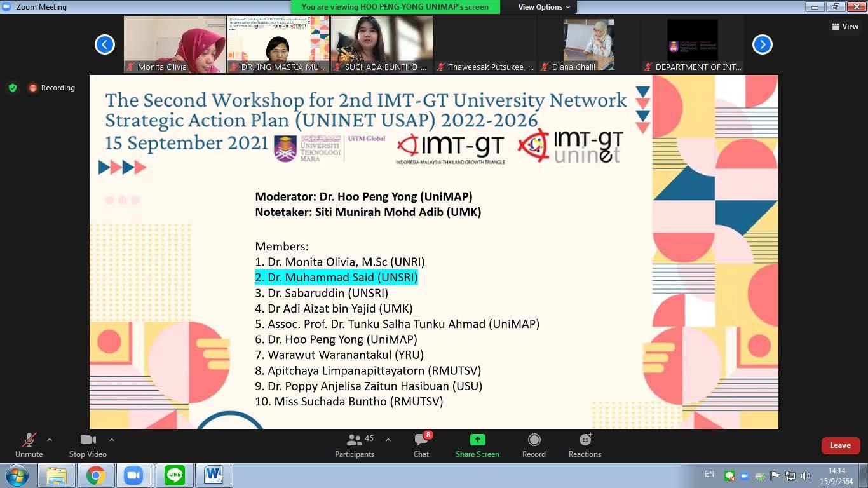Select DR.-ING MASRIA's video thumbnail

pyautogui.click(x=278, y=44)
